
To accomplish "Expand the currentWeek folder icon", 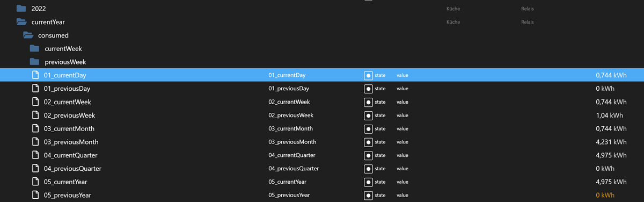I will point(35,48).
